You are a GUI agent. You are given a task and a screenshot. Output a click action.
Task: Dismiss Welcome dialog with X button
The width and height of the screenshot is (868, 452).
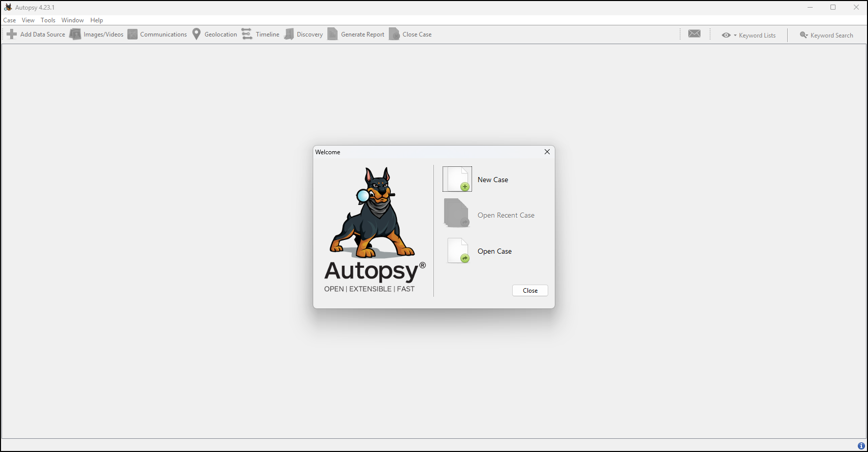coord(547,152)
